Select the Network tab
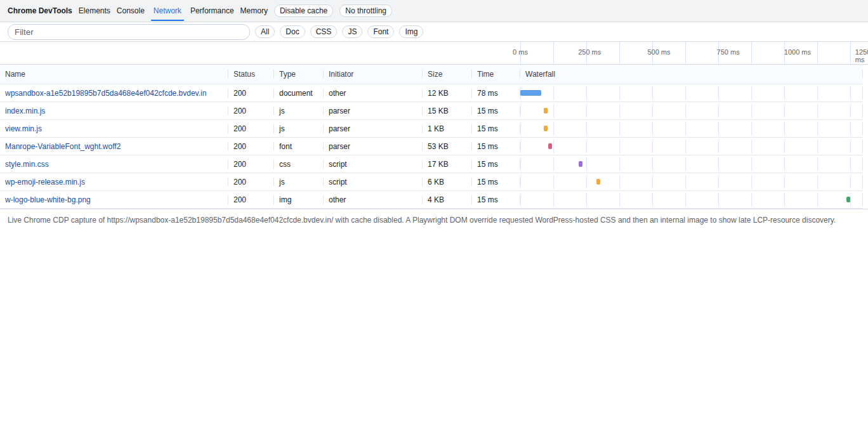The height and width of the screenshot is (444, 868). pos(168,11)
